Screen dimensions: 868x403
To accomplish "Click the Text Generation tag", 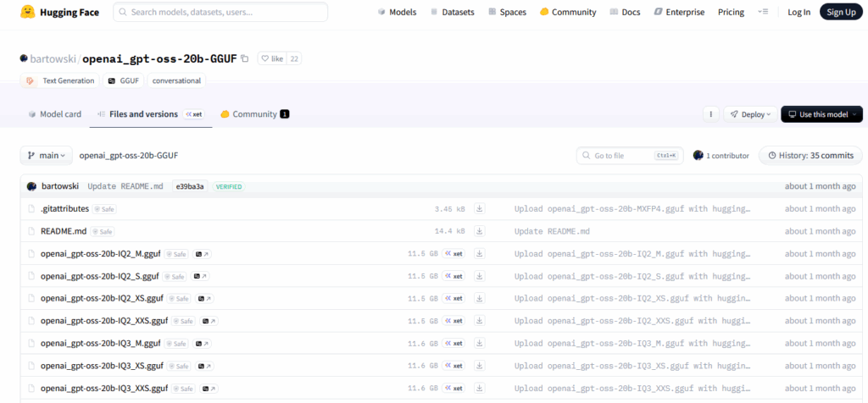I will point(60,80).
